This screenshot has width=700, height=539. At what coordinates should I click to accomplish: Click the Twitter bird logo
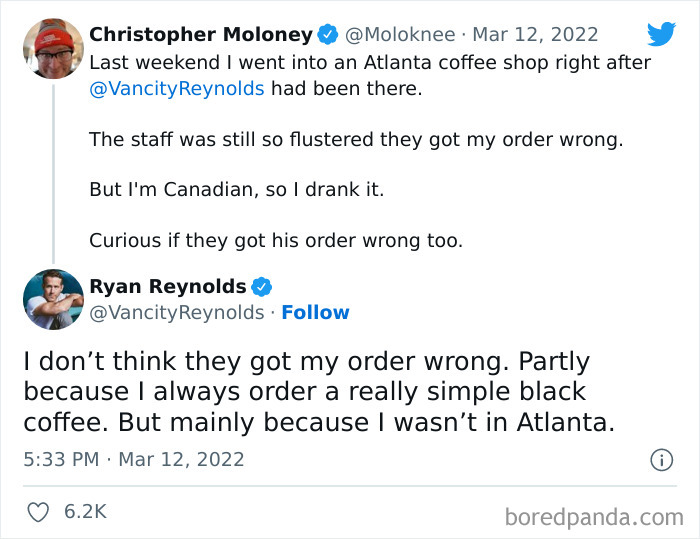pos(661,34)
